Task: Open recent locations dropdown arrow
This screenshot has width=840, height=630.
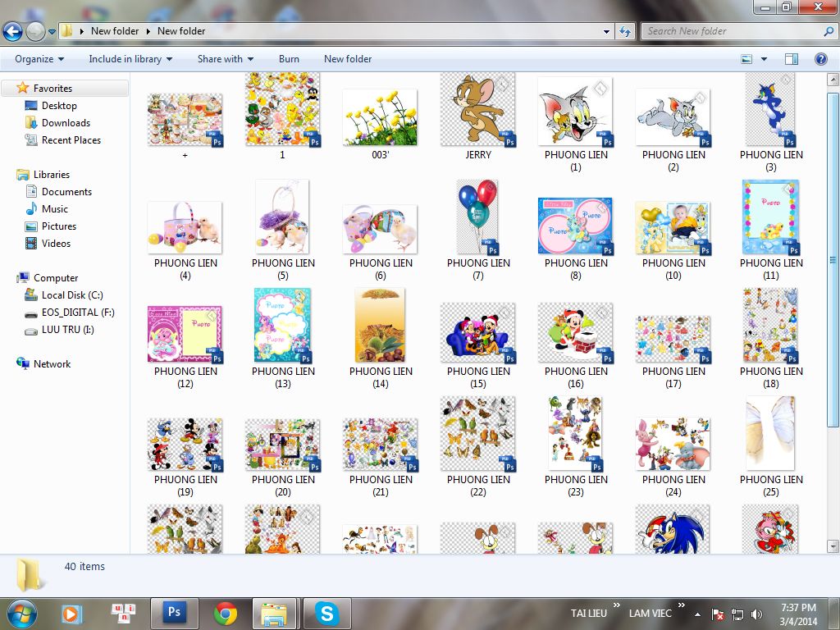Action: point(52,32)
